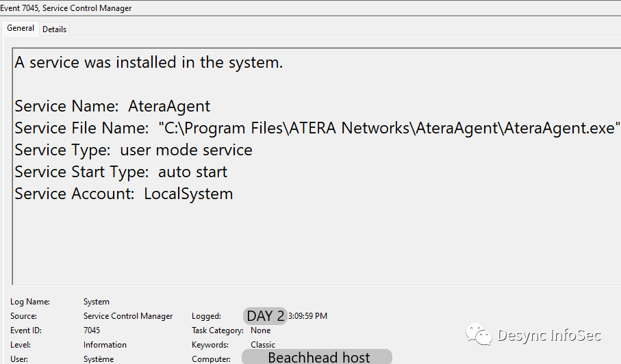Screen dimensions: 621x364
Task: Click the Log Name value 'System'
Action: pos(97,302)
